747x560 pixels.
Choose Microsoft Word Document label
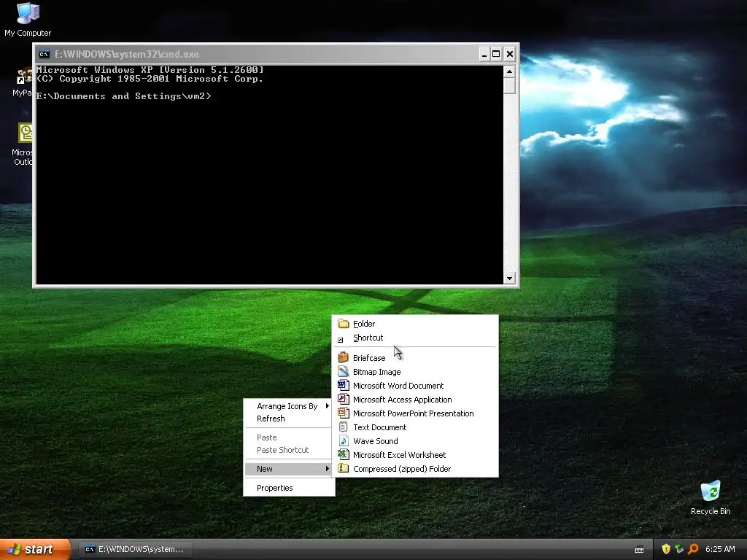pyautogui.click(x=398, y=385)
